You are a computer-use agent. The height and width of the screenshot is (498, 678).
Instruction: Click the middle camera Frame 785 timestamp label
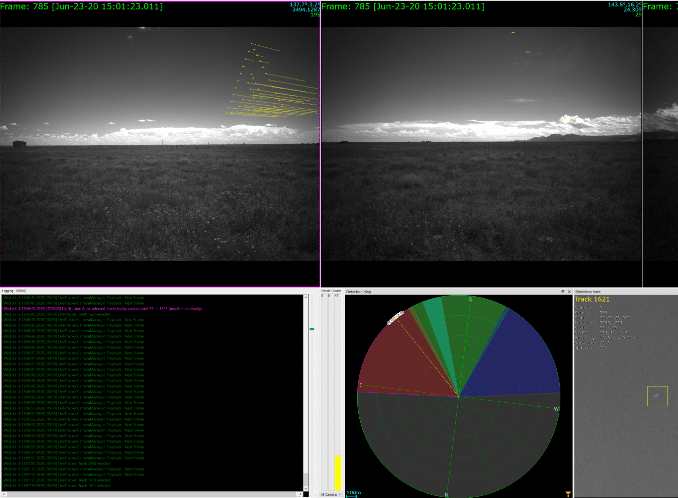[403, 6]
